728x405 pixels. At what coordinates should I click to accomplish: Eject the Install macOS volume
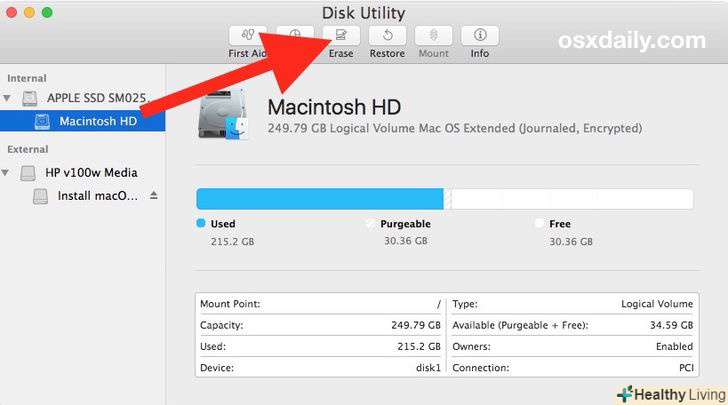pos(154,196)
